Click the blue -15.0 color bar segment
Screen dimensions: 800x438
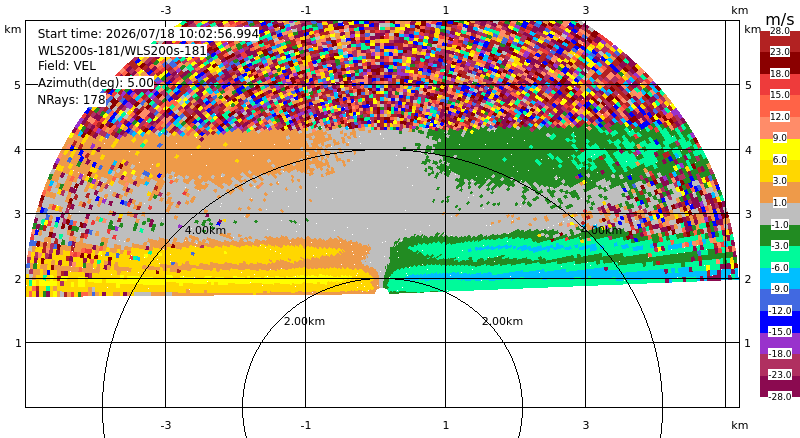[780, 321]
